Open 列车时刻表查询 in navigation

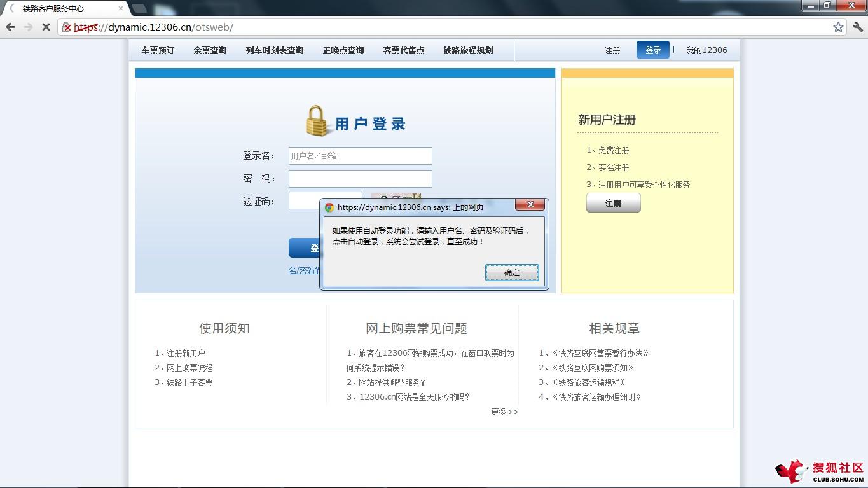(x=275, y=50)
